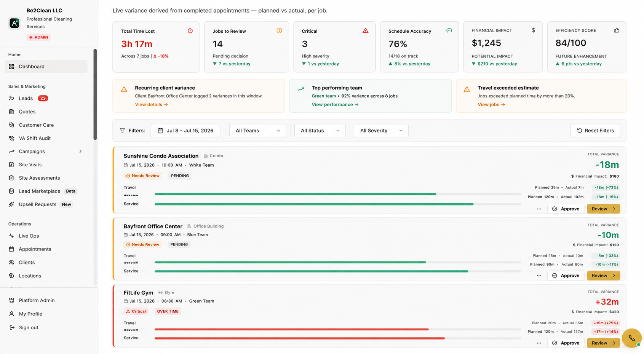Viewport: 644px width, 354px height.
Task: Click the Critical warning triangle icon
Action: 366,31
